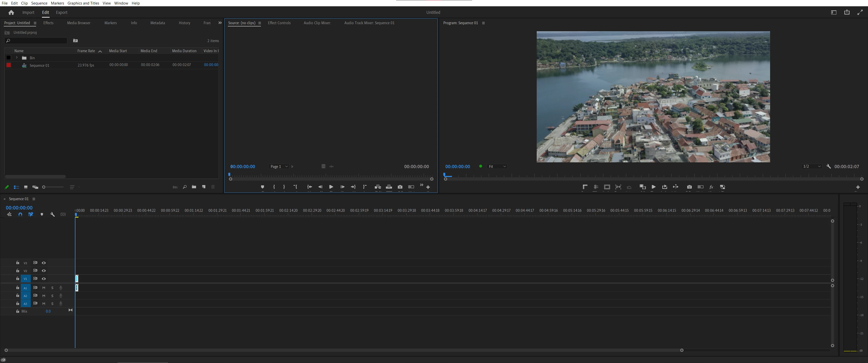Switch to the Effect Controls tab
Screen dimensions: 868x363
click(x=279, y=23)
